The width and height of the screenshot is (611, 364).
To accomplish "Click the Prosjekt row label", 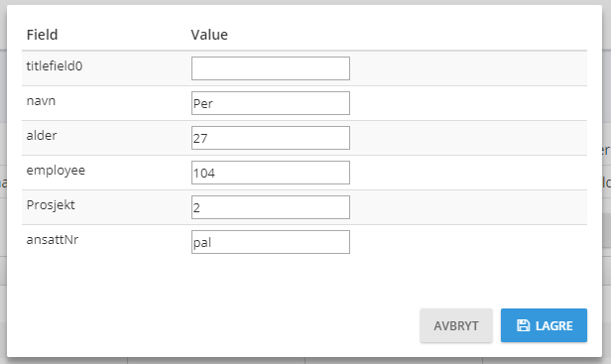I will pyautogui.click(x=51, y=205).
